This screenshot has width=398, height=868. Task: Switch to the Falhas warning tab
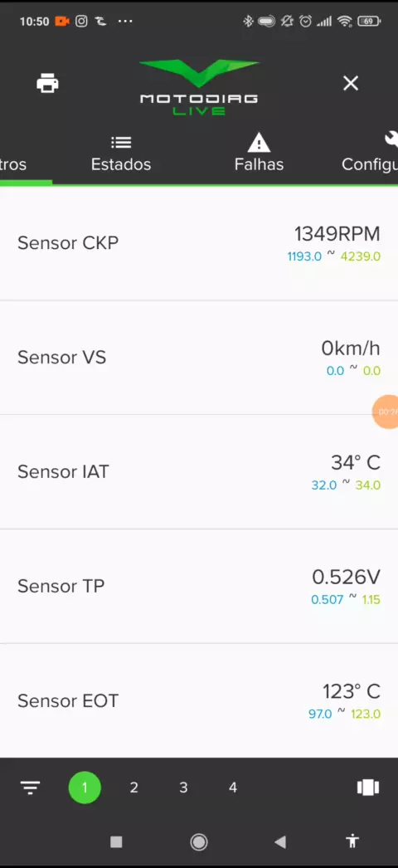click(x=259, y=154)
